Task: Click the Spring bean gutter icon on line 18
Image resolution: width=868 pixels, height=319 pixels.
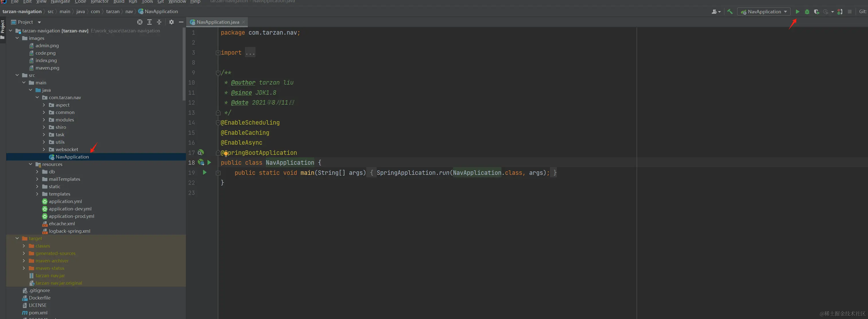Action: [x=201, y=162]
